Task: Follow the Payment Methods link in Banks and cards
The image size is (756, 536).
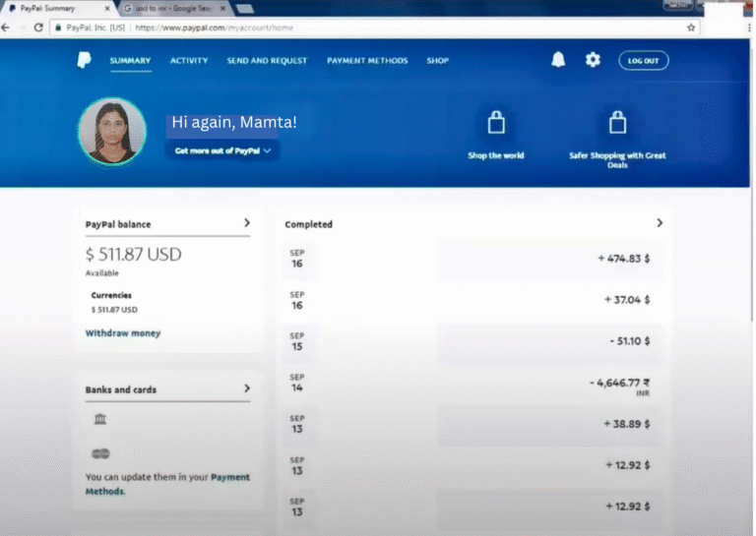Action: [x=167, y=484]
